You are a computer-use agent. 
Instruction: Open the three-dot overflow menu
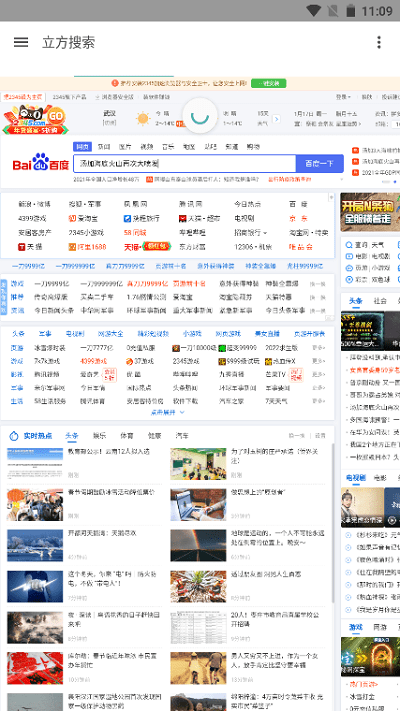click(x=379, y=42)
